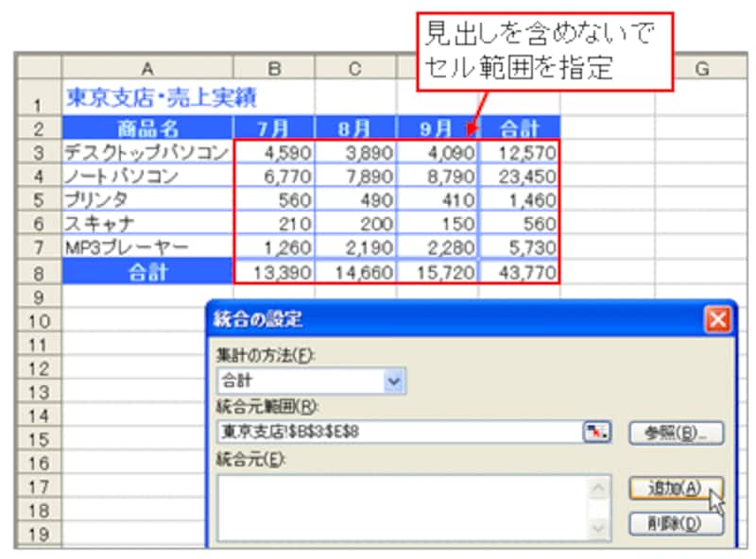Select column A header
Image resolution: width=756 pixels, height=559 pixels.
click(147, 69)
